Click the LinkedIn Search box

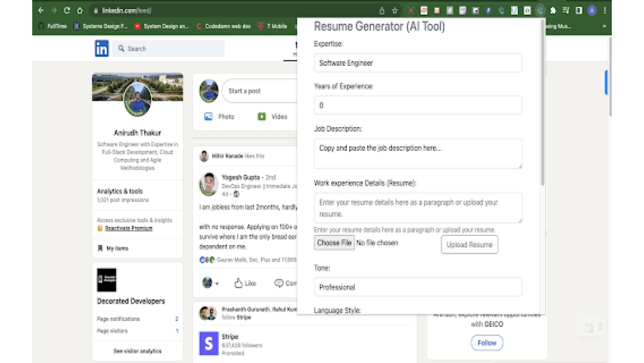tap(168, 48)
